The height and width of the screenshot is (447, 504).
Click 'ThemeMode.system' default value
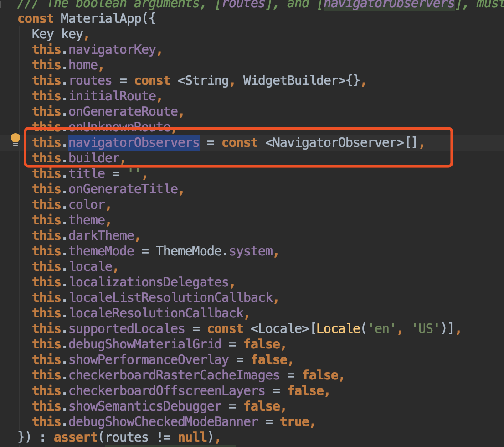pyautogui.click(x=214, y=251)
